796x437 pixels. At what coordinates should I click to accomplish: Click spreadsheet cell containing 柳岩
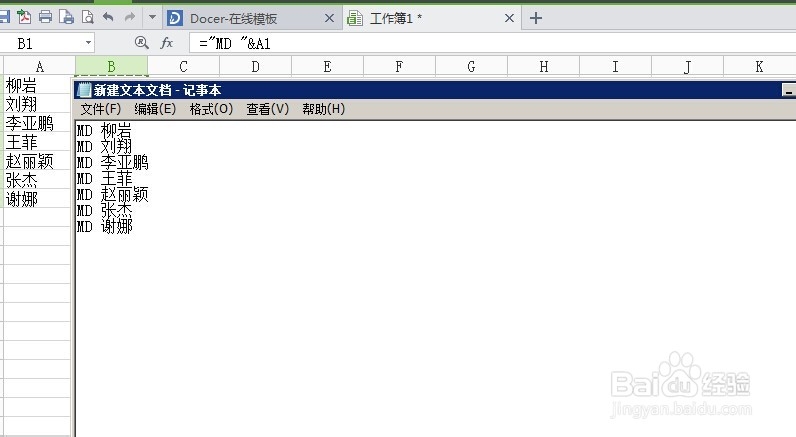[38, 85]
